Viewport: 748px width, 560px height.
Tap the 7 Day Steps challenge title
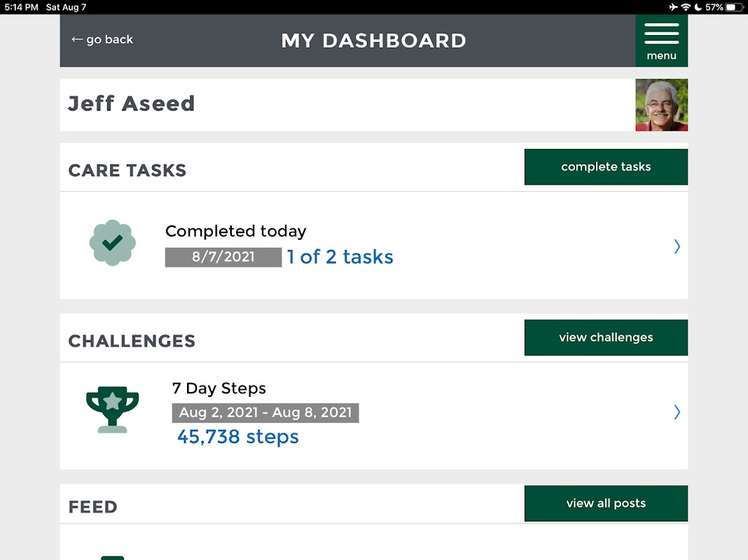coord(219,388)
